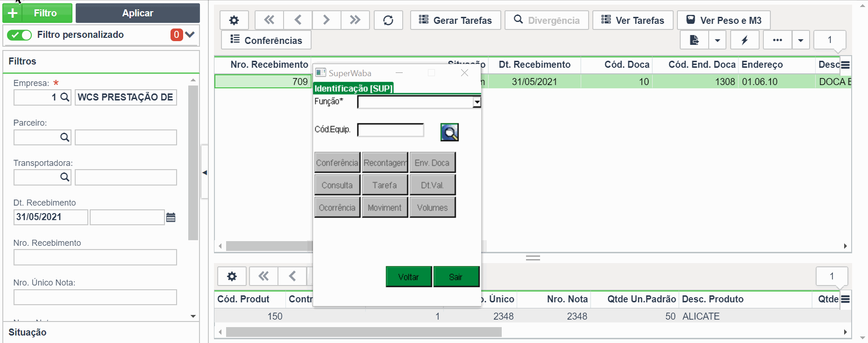Sort by Dt. Recebimento column header
The height and width of the screenshot is (343, 868).
534,64
